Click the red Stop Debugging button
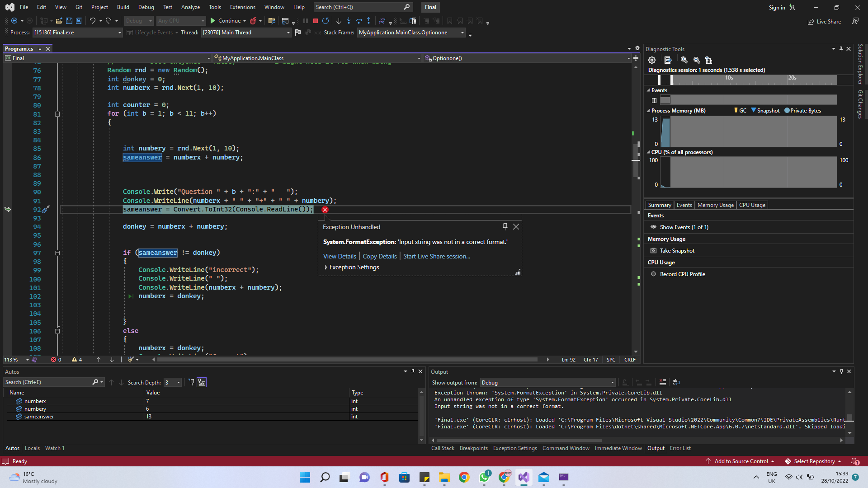868x488 pixels. [316, 21]
